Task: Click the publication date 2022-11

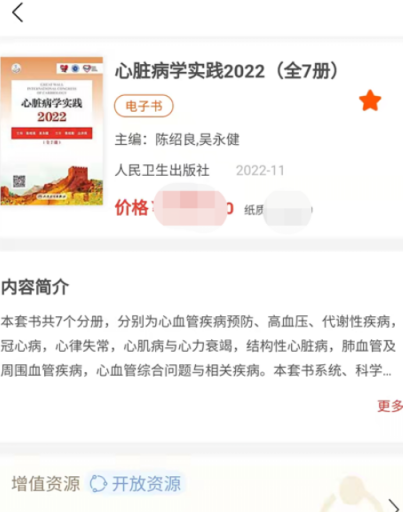Action: [x=260, y=171]
